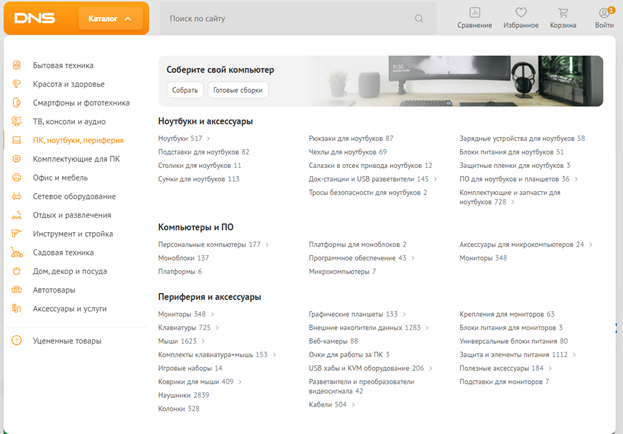Open Подставки для мониторов 7 link
This screenshot has height=434, width=623.
[x=504, y=382]
